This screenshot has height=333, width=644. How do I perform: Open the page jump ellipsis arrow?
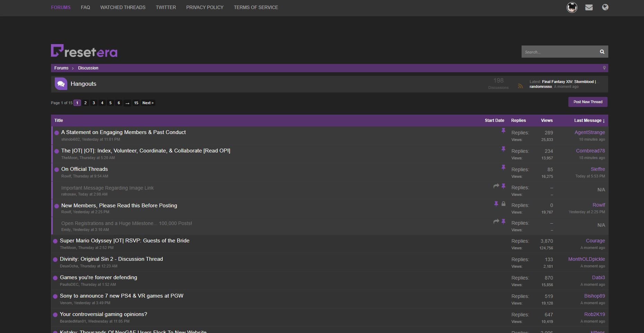pos(127,103)
